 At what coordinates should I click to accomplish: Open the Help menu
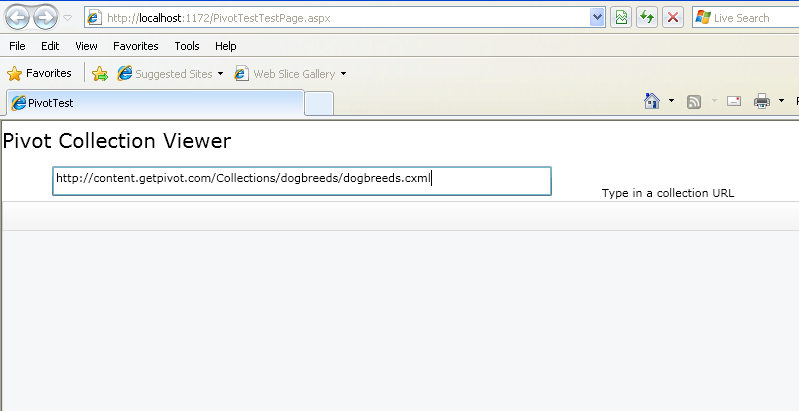click(225, 46)
